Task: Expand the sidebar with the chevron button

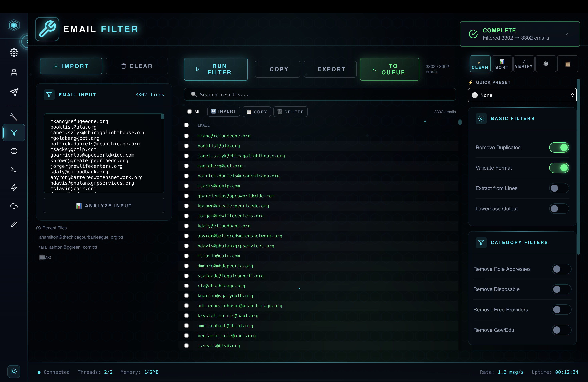Action: coord(26,42)
